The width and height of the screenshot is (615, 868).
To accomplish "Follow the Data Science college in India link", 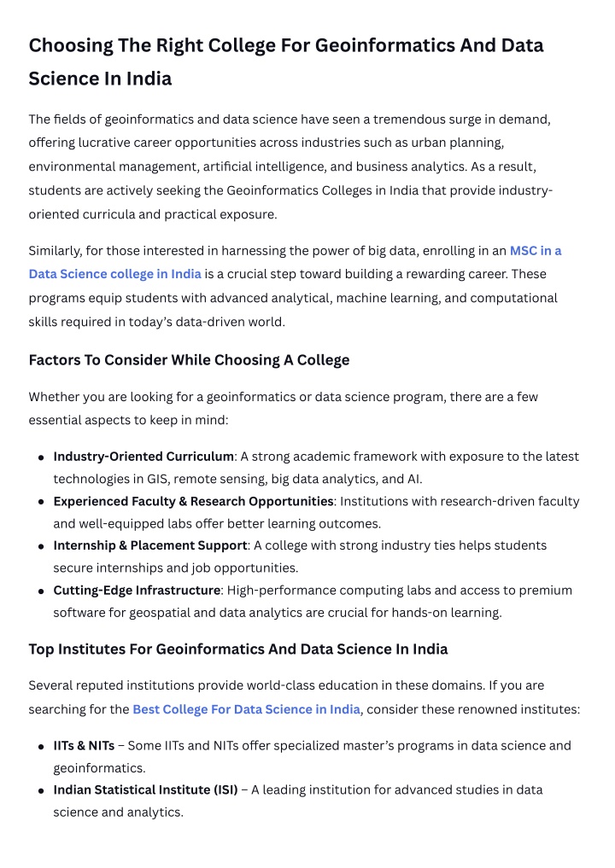I will point(114,274).
